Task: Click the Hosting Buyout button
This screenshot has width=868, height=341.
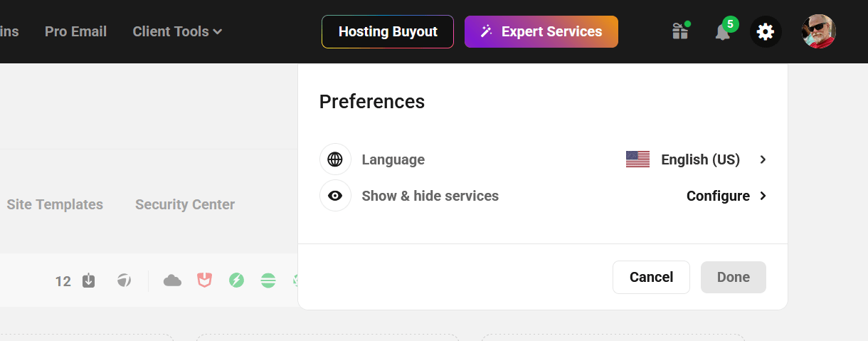Action: [x=388, y=31]
